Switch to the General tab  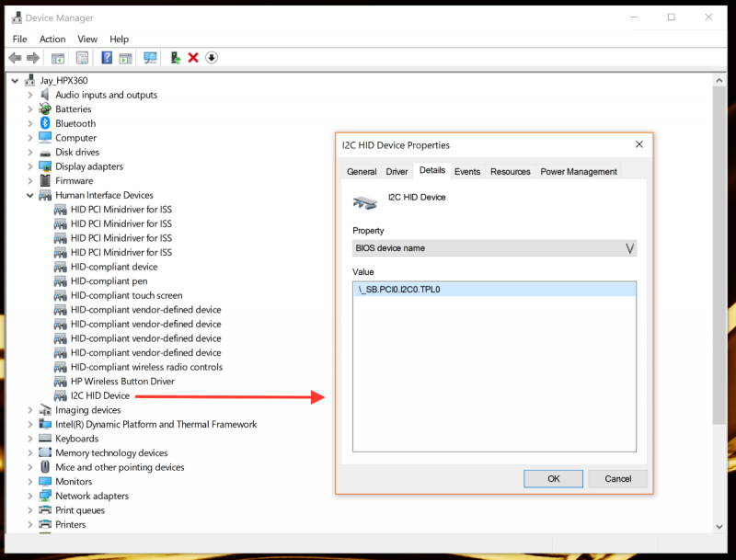point(362,172)
